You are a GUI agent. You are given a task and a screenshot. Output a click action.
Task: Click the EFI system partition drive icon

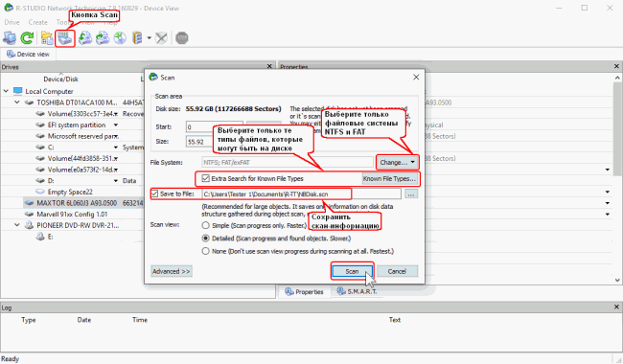(40, 125)
